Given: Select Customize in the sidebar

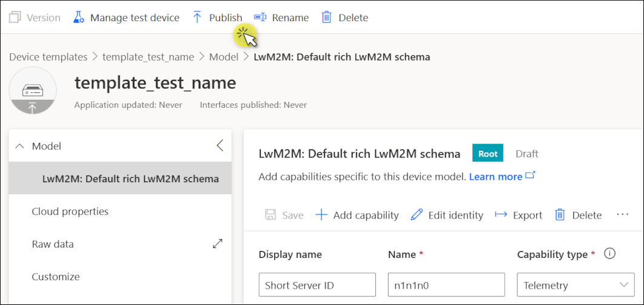Looking at the screenshot, I should tap(56, 277).
